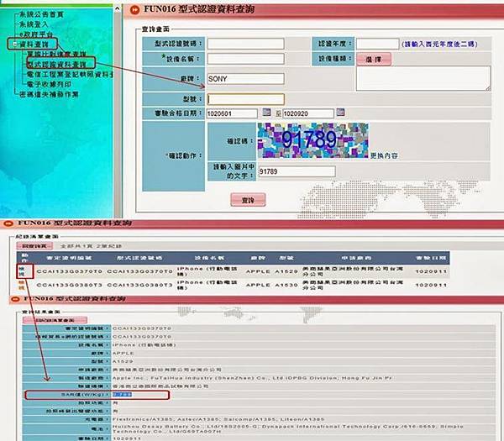Click the 設備名稱 column header in the results table
This screenshot has width=504, height=441.
209,258
